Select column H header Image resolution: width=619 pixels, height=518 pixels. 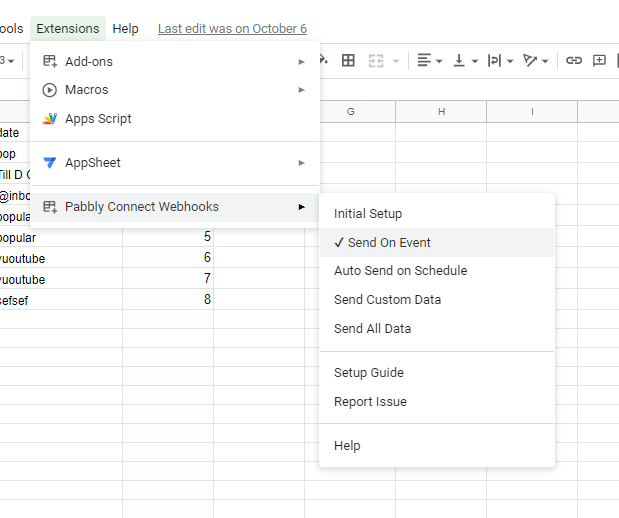441,112
